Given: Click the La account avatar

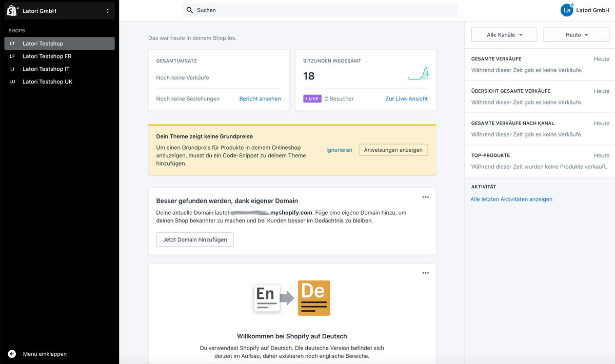Looking at the screenshot, I should [567, 10].
